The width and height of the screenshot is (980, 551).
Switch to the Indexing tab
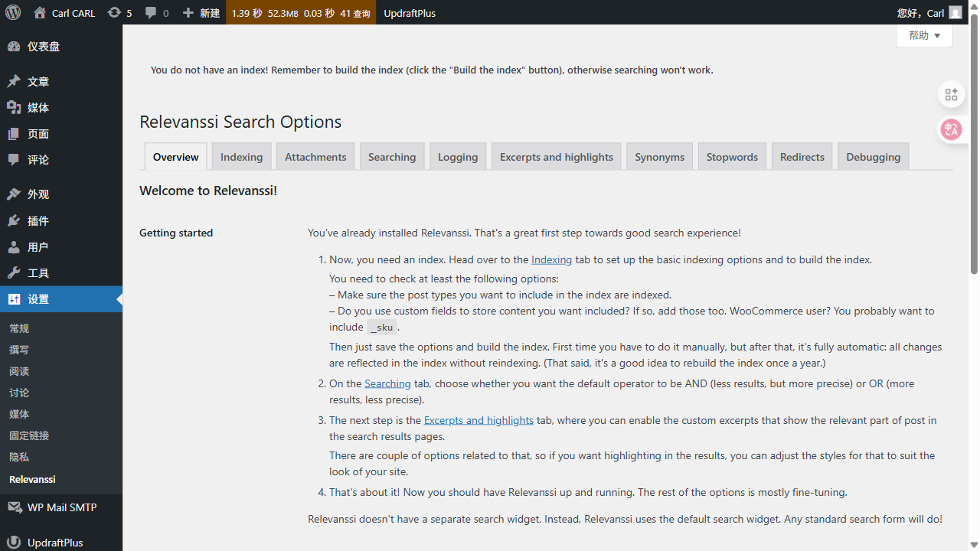click(x=241, y=157)
